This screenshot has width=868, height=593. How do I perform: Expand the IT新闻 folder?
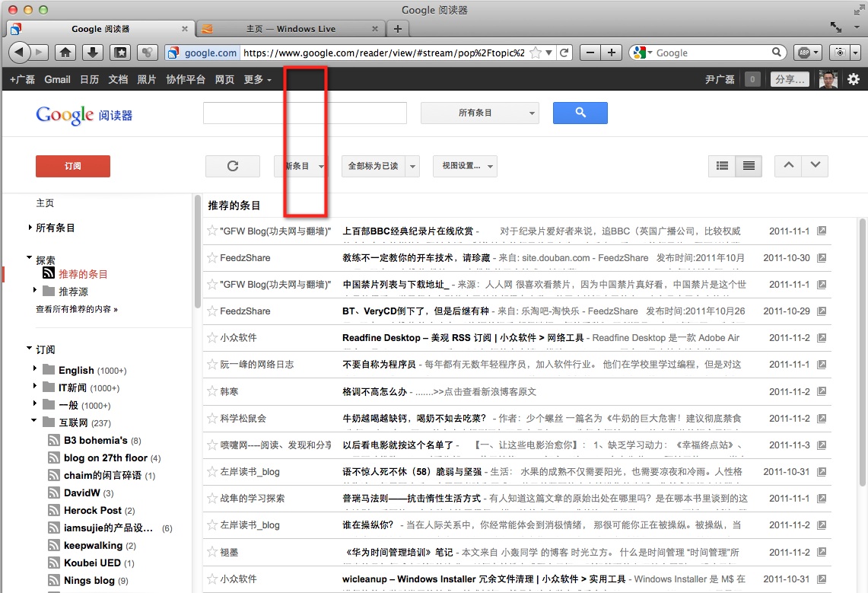click(x=35, y=387)
